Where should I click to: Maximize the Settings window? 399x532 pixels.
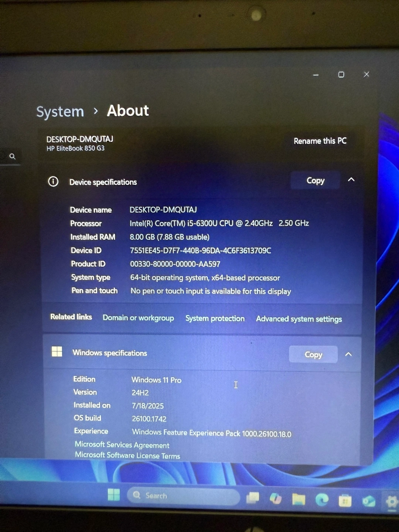pos(341,75)
